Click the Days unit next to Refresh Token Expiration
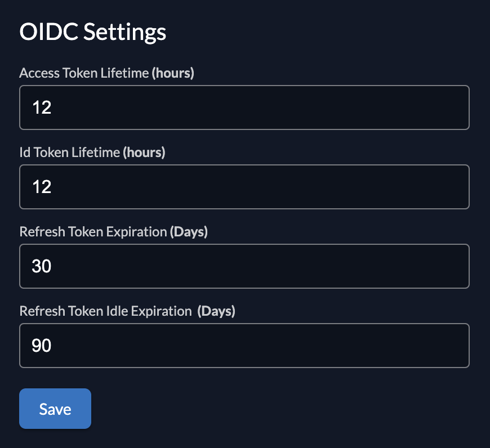490x448 pixels. (x=189, y=231)
